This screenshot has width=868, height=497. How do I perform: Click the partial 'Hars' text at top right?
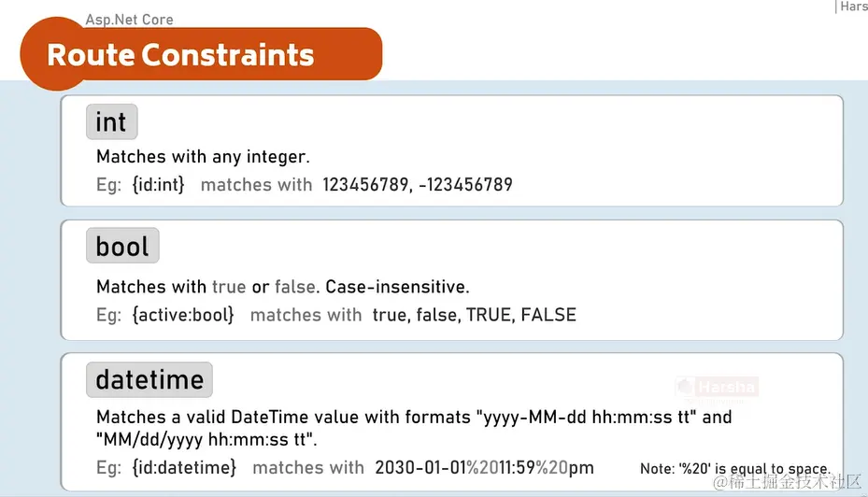(x=853, y=7)
